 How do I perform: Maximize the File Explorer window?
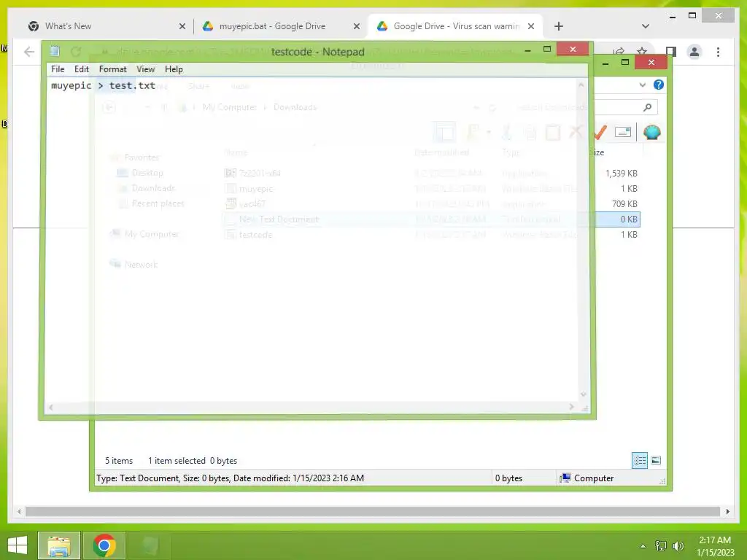[x=625, y=63]
